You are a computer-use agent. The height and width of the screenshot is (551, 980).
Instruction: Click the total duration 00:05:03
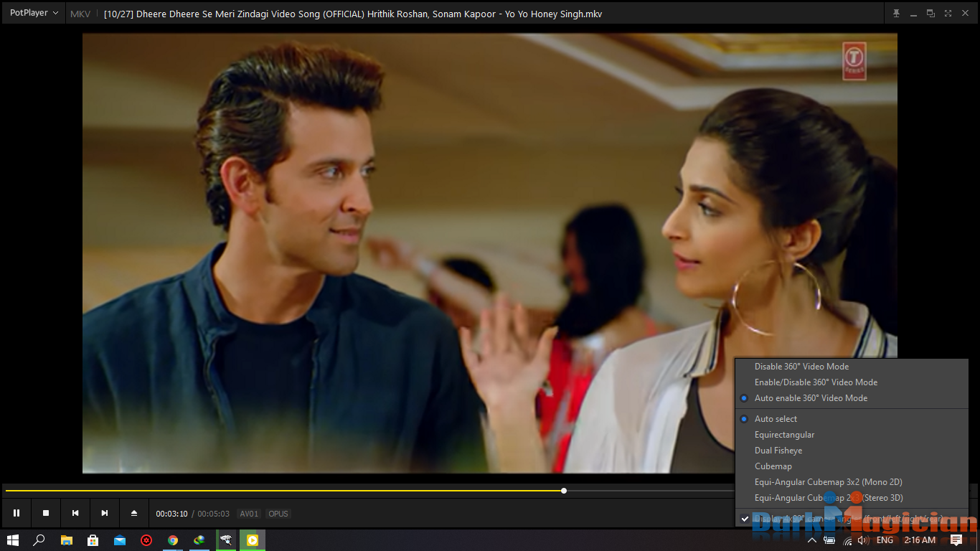pos(213,514)
